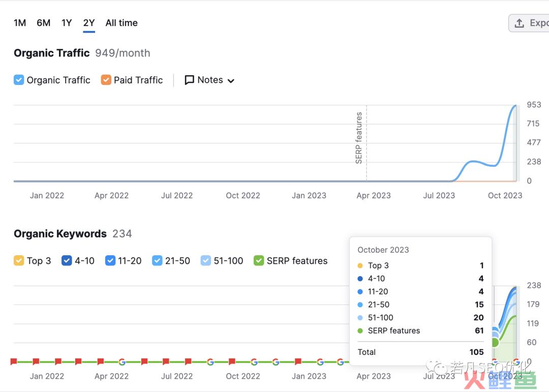Toggle the Top 3 keywords checkbox
Image resolution: width=549 pixels, height=392 pixels.
point(19,261)
